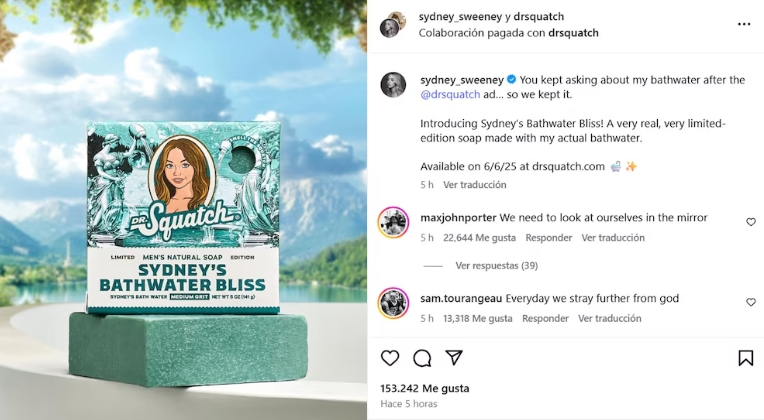Click the Dr. Squatch soap post image
The width and height of the screenshot is (764, 420).
(183, 210)
